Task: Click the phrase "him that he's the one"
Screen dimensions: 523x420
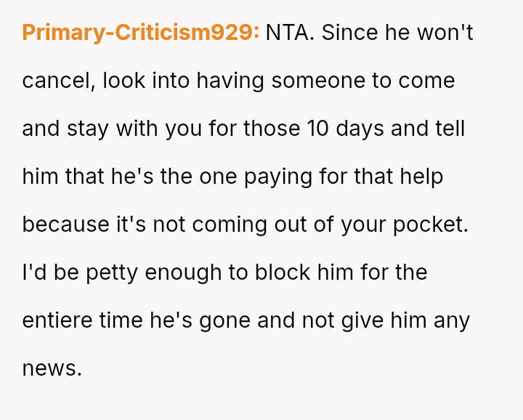Action: (x=126, y=177)
